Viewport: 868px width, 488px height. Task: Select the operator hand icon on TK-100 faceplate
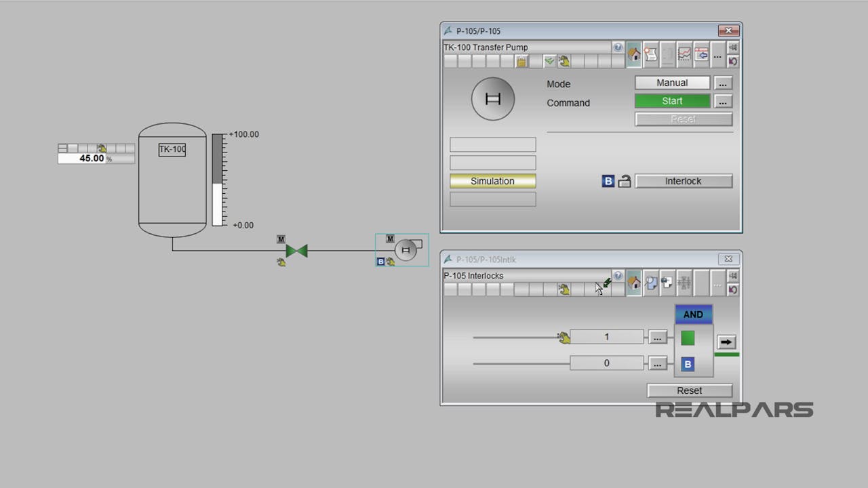(x=564, y=61)
